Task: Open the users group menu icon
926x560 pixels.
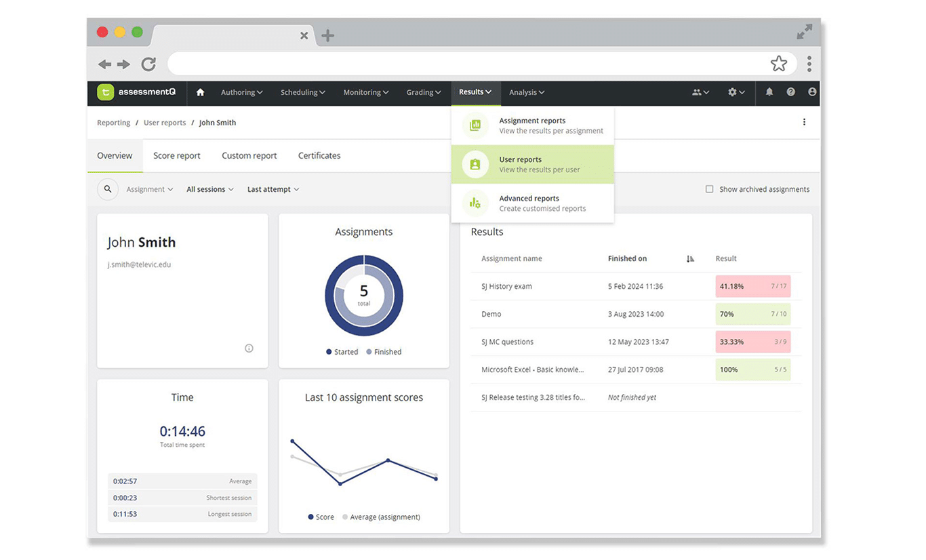Action: click(x=701, y=92)
